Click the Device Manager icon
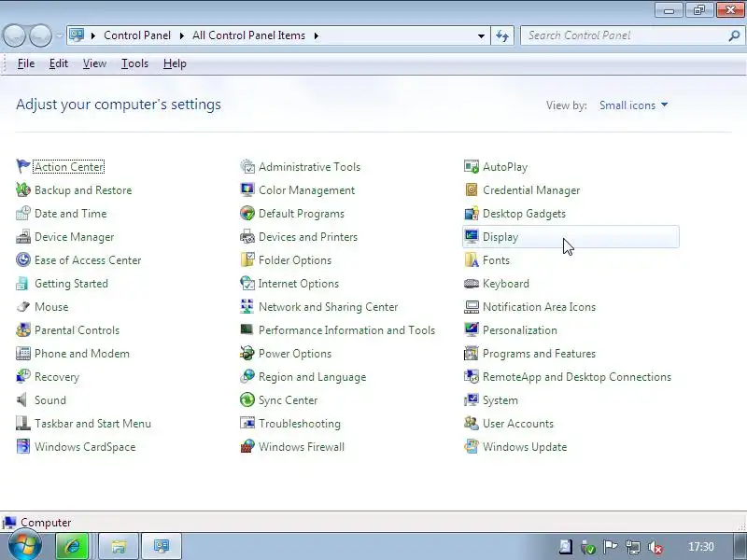Image resolution: width=747 pixels, height=560 pixels. (22, 237)
